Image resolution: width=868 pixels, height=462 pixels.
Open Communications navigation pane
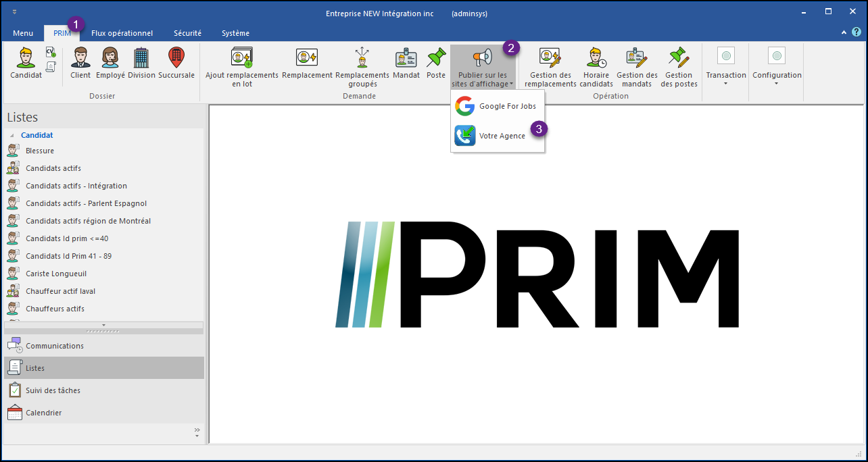coord(103,346)
